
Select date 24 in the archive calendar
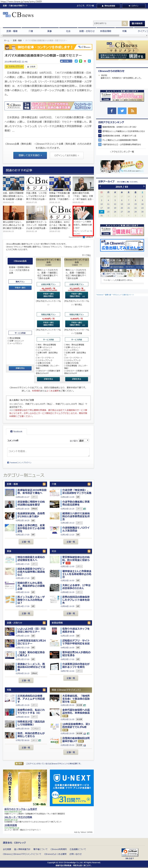(102, 212)
